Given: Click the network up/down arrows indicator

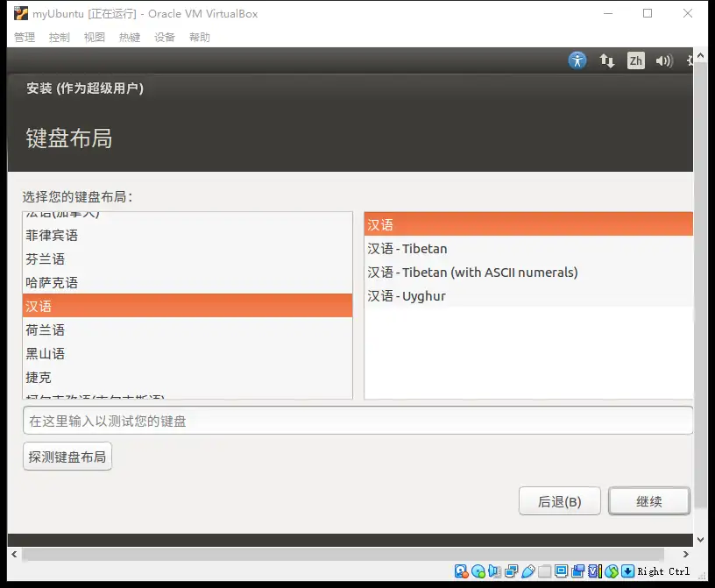Looking at the screenshot, I should (x=606, y=60).
